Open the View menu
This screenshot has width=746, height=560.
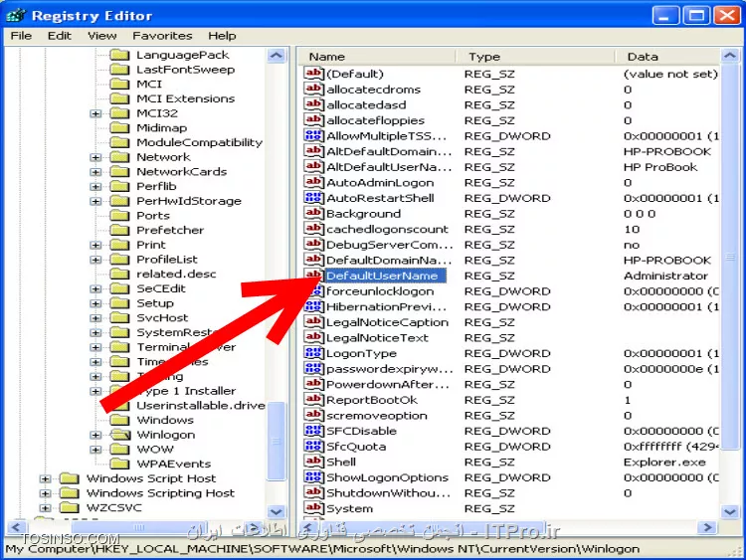pyautogui.click(x=101, y=36)
